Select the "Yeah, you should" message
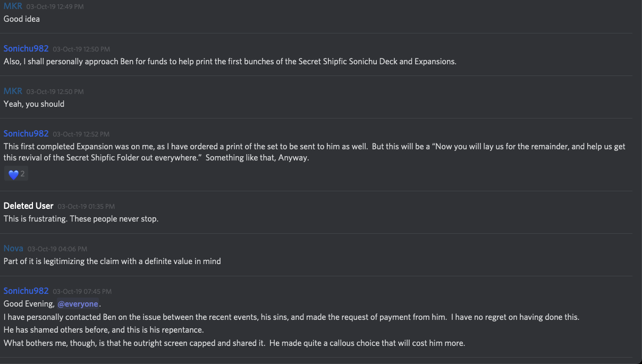 [34, 104]
